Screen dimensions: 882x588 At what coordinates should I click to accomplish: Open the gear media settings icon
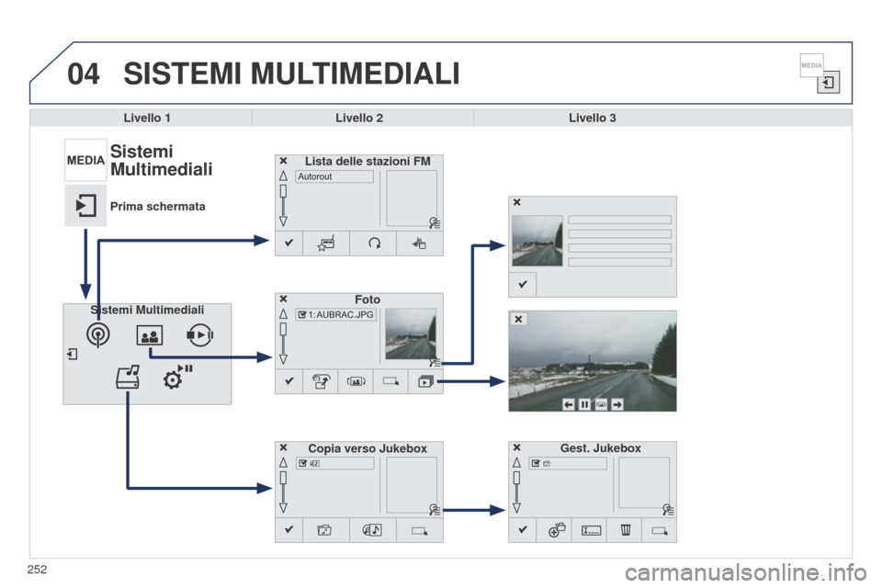coord(176,377)
